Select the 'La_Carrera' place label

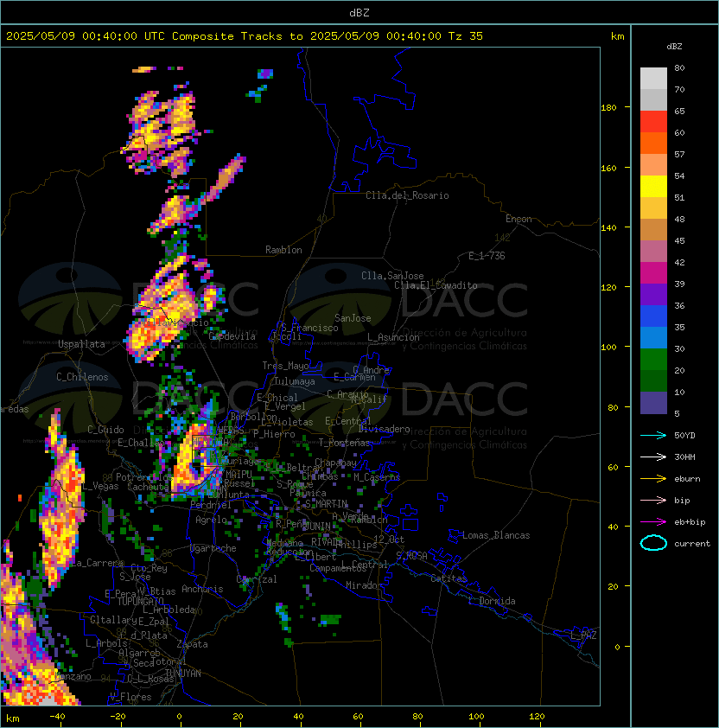[97, 563]
